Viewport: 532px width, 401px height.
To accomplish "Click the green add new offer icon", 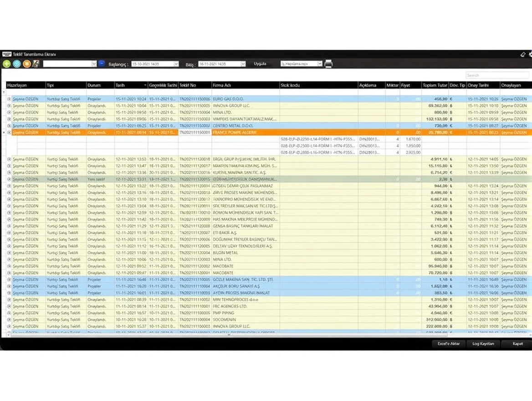I will pyautogui.click(x=6, y=64).
